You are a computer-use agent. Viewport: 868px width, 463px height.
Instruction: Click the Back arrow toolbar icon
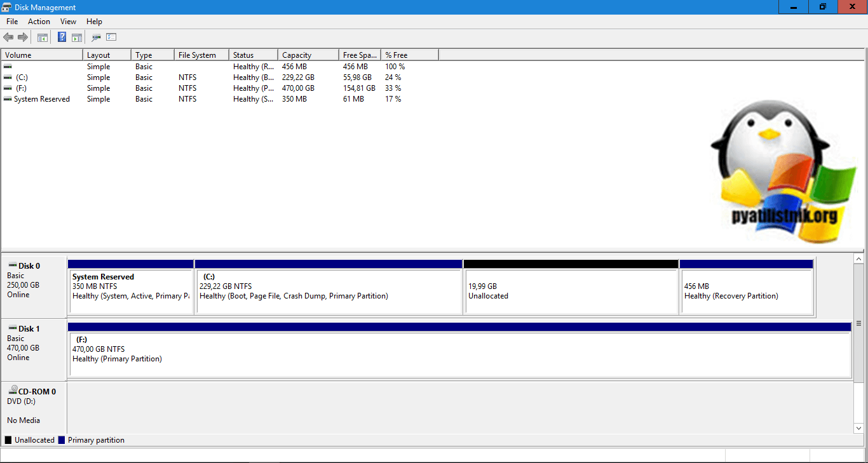pyautogui.click(x=8, y=37)
